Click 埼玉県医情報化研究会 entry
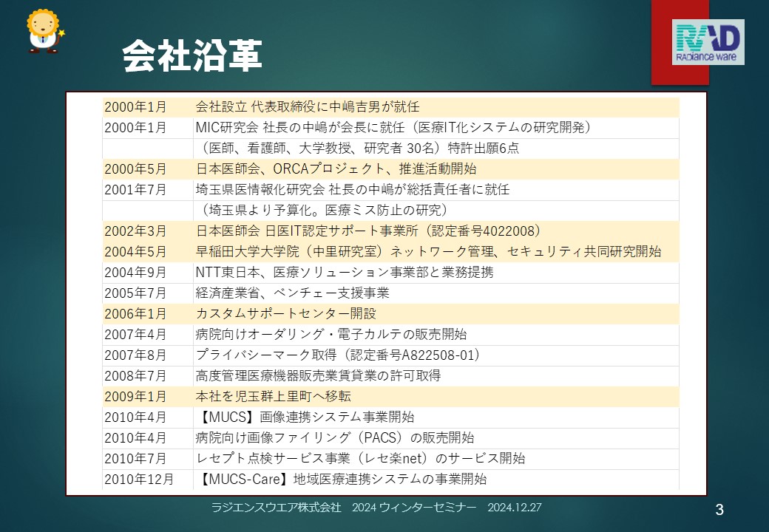The height and width of the screenshot is (532, 769). coord(352,190)
